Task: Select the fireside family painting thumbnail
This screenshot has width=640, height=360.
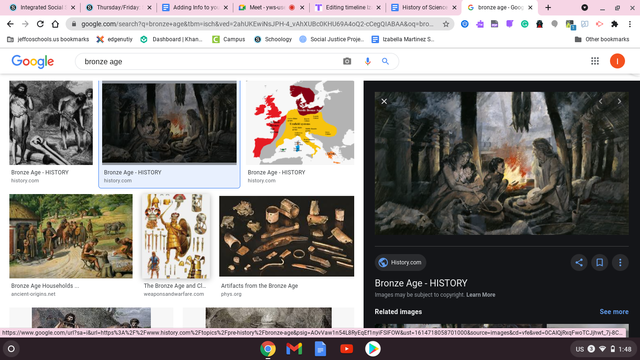Action: coord(169,123)
